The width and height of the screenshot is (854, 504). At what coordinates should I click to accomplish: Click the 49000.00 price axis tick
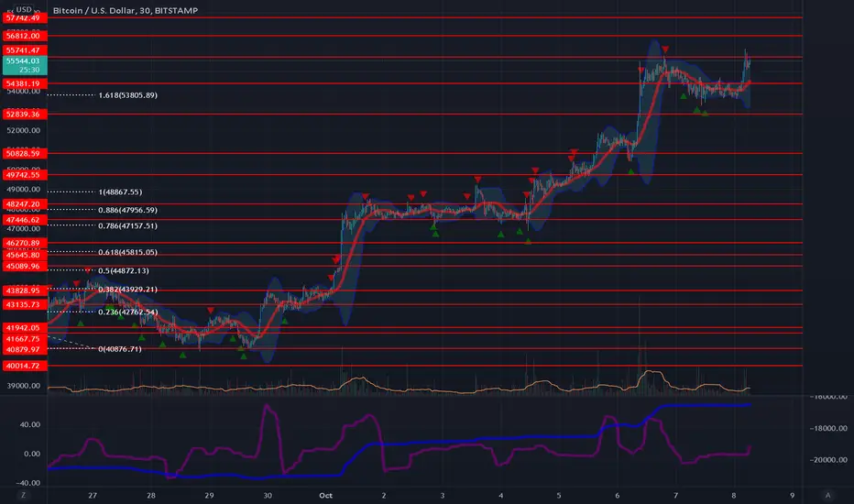[x=24, y=190]
